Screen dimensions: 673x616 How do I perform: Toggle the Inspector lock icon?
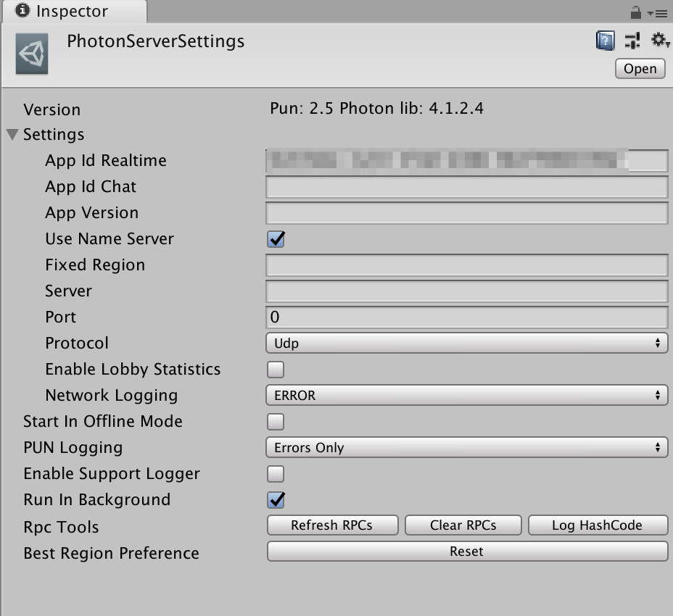(x=636, y=12)
